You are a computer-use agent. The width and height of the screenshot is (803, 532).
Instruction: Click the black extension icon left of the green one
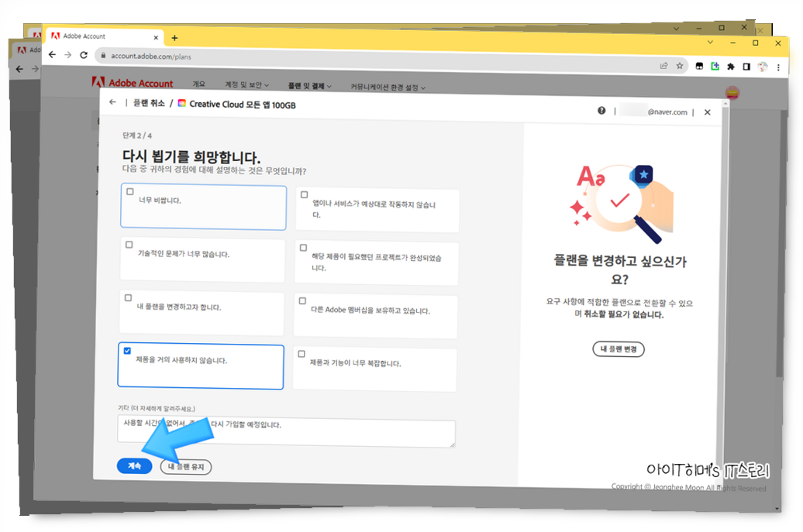[699, 66]
